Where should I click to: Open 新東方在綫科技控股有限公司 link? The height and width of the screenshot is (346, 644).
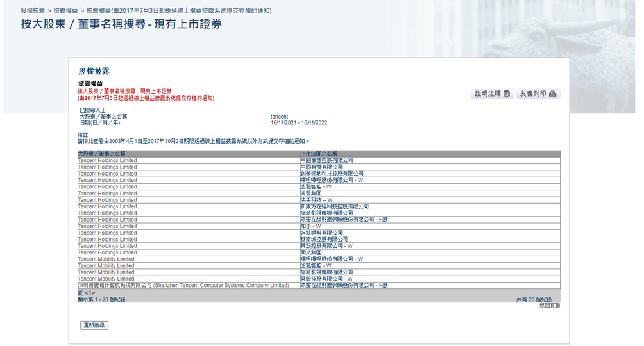[x=334, y=206]
